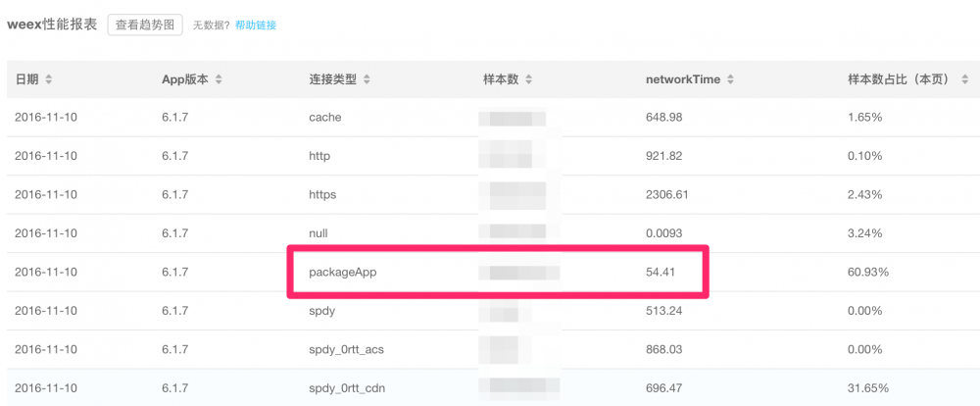This screenshot has height=406, width=980.
Task: Select the http connection type cell
Action: [319, 156]
